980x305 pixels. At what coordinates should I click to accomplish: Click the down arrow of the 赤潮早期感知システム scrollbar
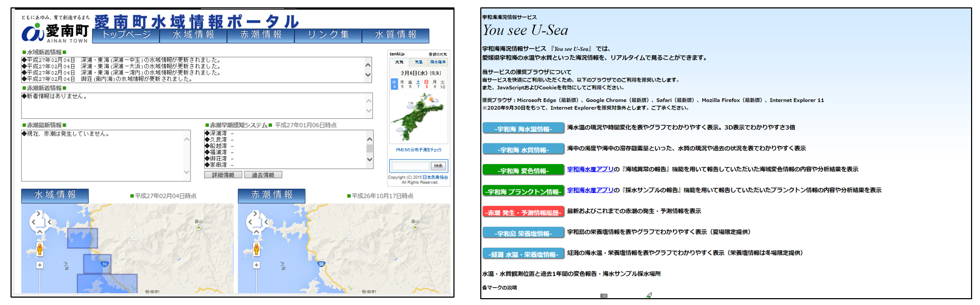pyautogui.click(x=369, y=159)
